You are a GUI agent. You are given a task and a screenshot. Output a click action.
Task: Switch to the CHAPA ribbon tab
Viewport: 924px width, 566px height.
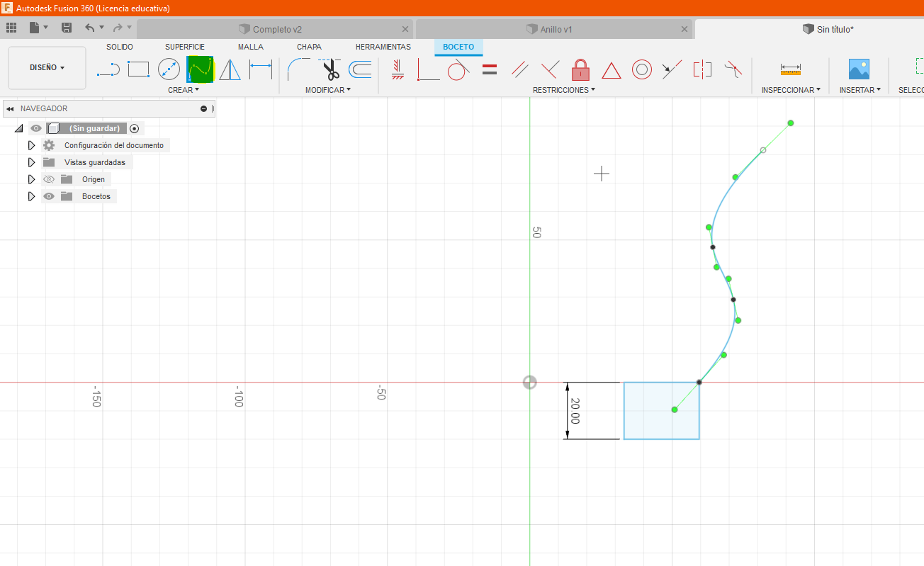point(309,47)
